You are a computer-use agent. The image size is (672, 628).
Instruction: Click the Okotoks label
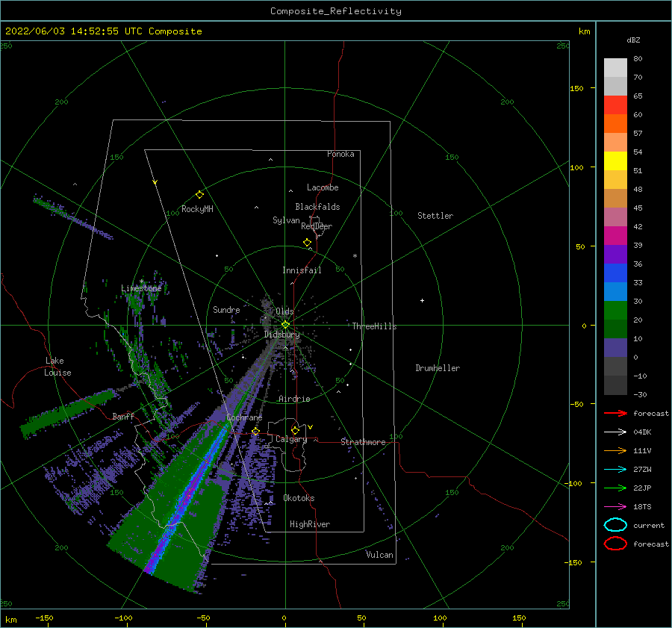[x=299, y=497]
